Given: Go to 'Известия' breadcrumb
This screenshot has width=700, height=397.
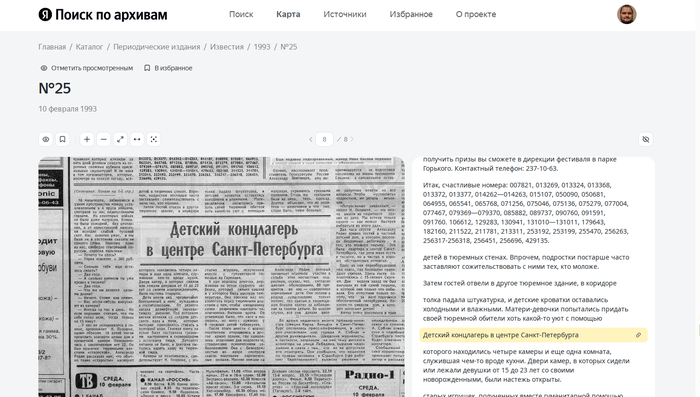Looking at the screenshot, I should pyautogui.click(x=227, y=47).
